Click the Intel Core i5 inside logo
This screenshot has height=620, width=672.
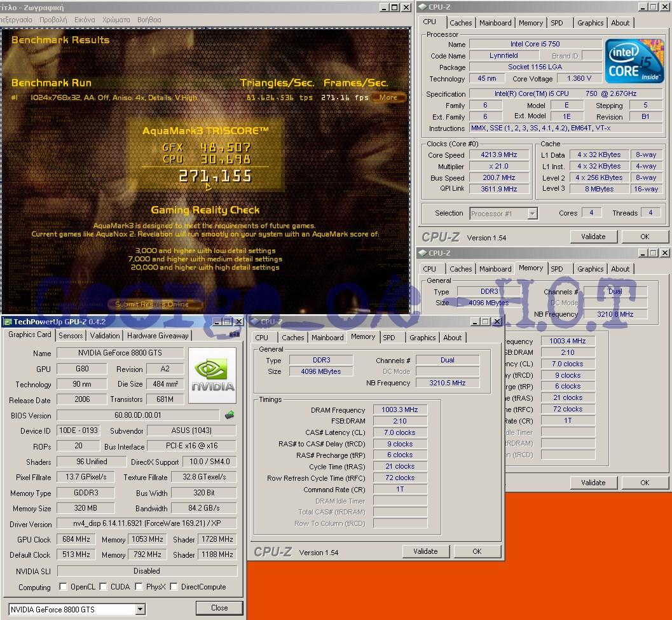634,61
